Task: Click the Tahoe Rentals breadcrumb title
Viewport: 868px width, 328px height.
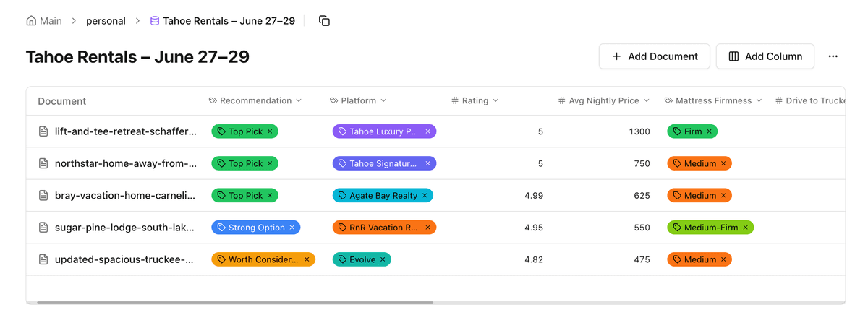Action: (x=229, y=21)
